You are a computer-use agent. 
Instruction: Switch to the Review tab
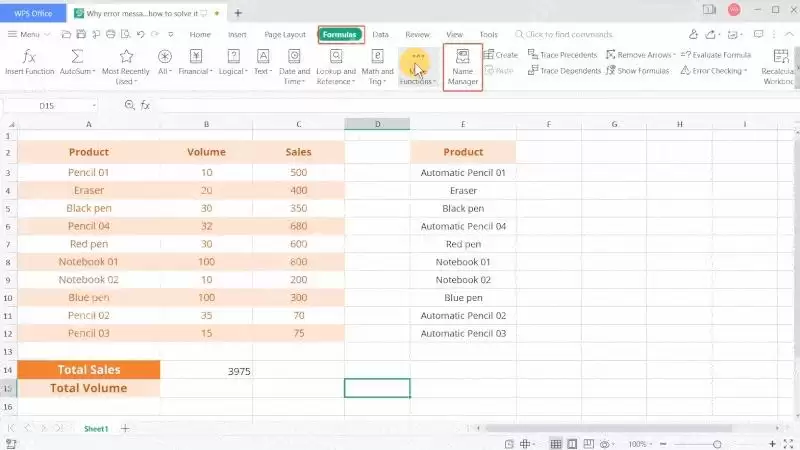[x=417, y=34]
